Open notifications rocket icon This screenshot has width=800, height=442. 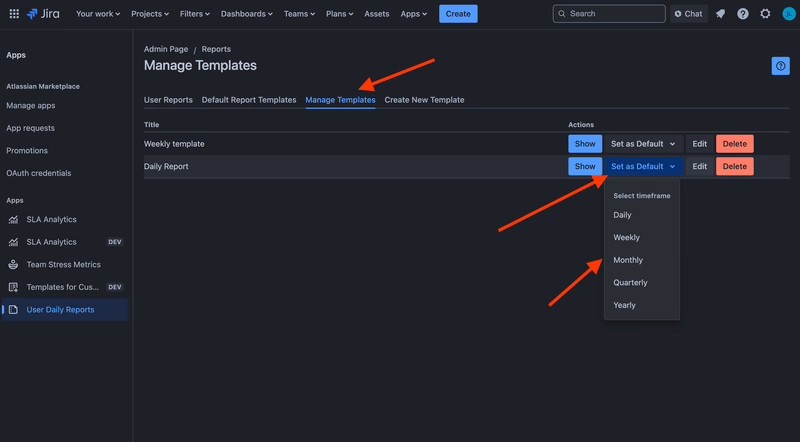pyautogui.click(x=720, y=14)
